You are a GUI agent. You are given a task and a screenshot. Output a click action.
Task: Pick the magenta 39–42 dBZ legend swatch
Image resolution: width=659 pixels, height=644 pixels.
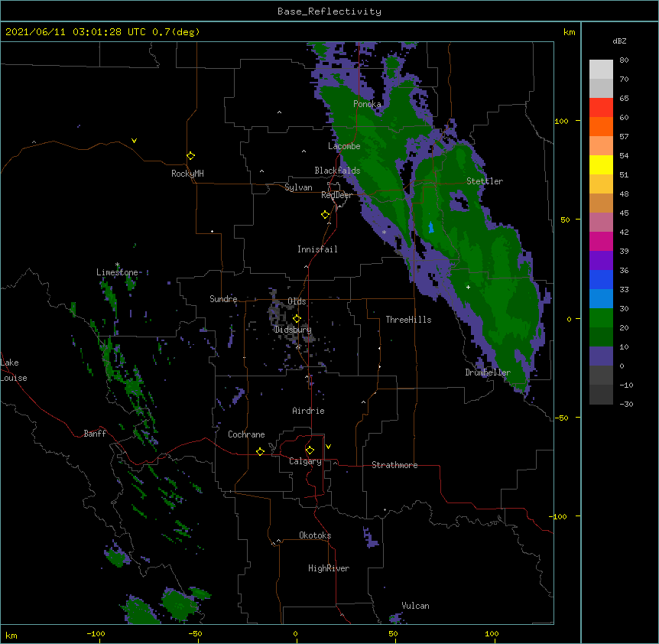pos(601,242)
